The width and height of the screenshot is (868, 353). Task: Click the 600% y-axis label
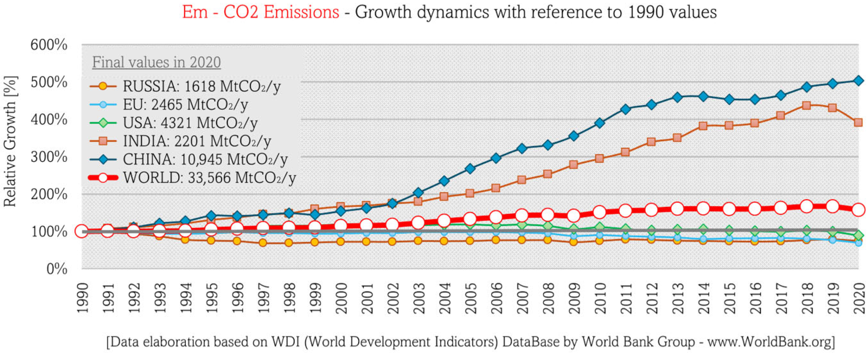coord(49,45)
